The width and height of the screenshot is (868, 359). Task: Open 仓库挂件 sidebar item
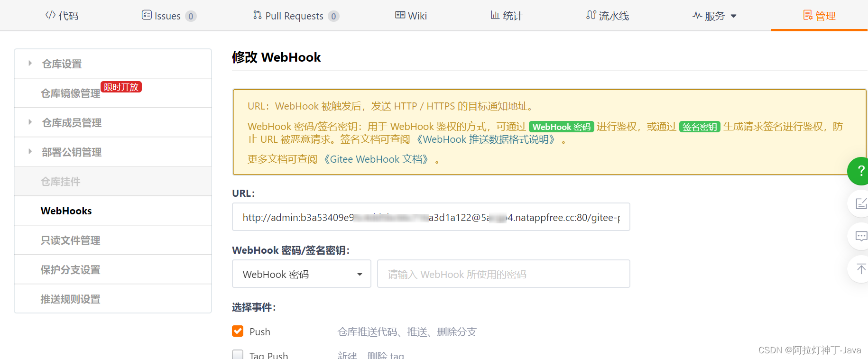(x=113, y=181)
